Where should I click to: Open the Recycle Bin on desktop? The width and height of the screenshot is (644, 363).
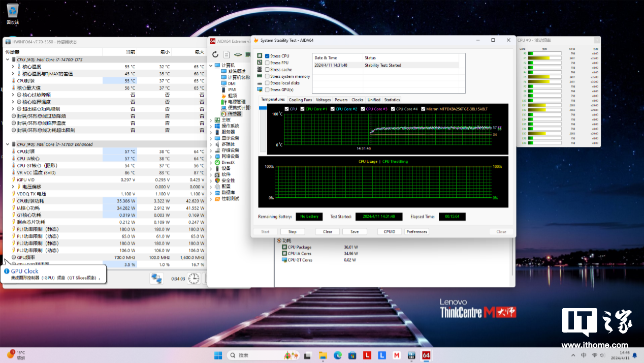coord(13,11)
